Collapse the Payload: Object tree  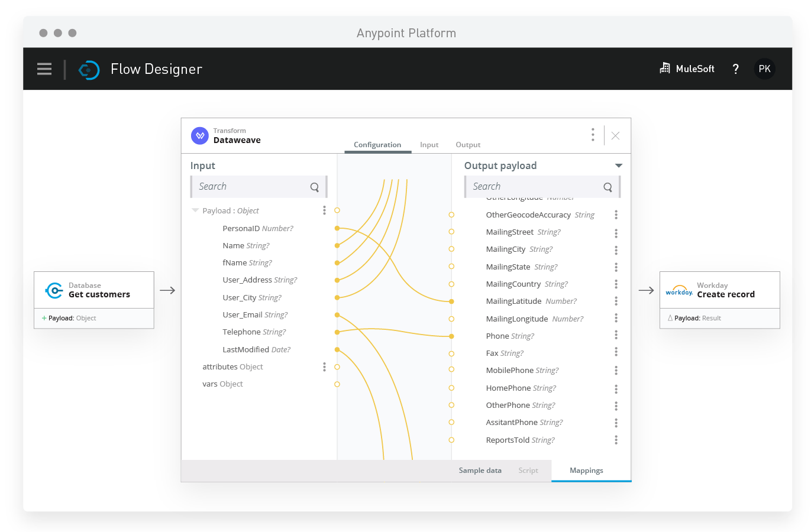195,210
